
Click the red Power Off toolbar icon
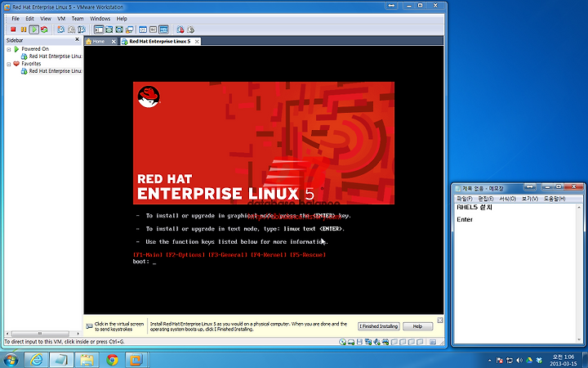click(x=13, y=29)
